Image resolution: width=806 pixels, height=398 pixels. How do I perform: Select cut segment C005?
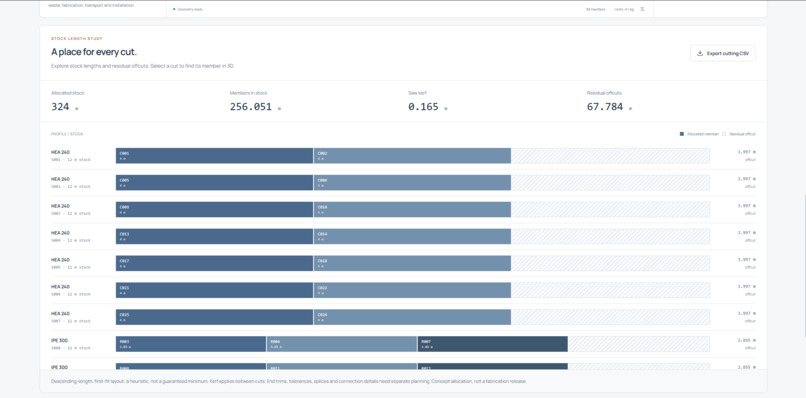[214, 183]
